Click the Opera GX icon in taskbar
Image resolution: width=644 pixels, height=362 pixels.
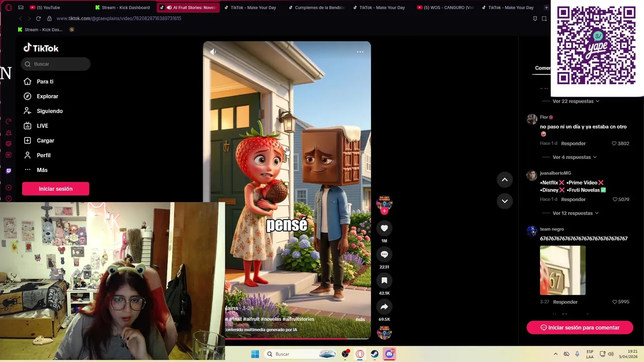coord(360,354)
